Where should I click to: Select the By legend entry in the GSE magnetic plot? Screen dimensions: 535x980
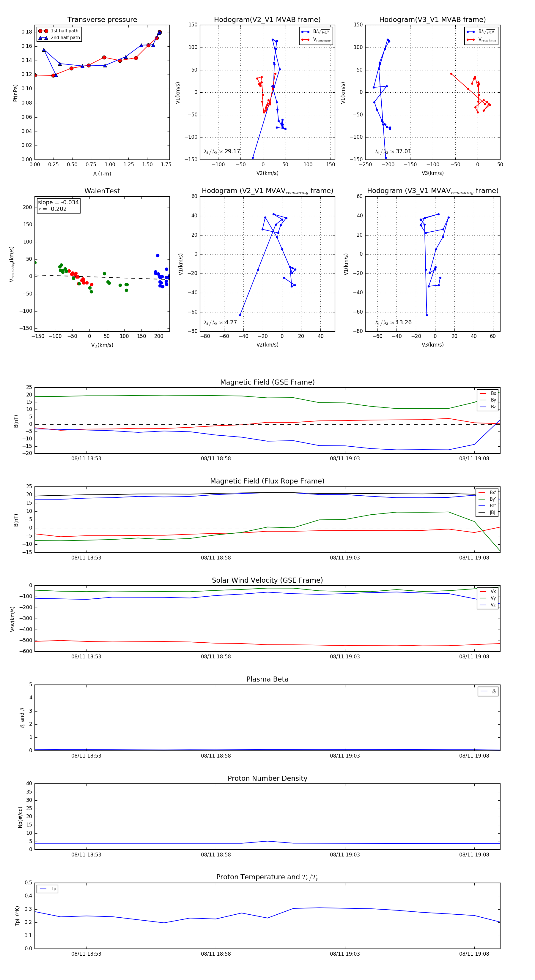point(488,400)
